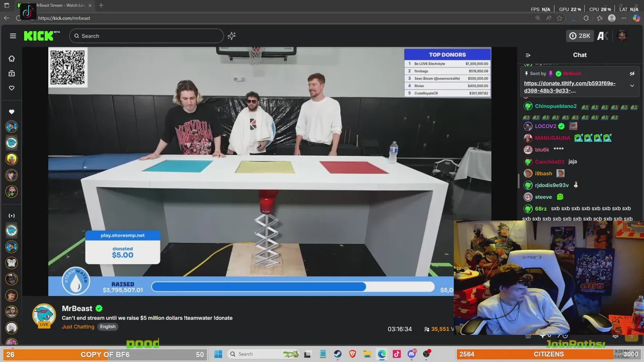Click the blue panel on the table
Screen dimensions: 644x362
[178, 166]
